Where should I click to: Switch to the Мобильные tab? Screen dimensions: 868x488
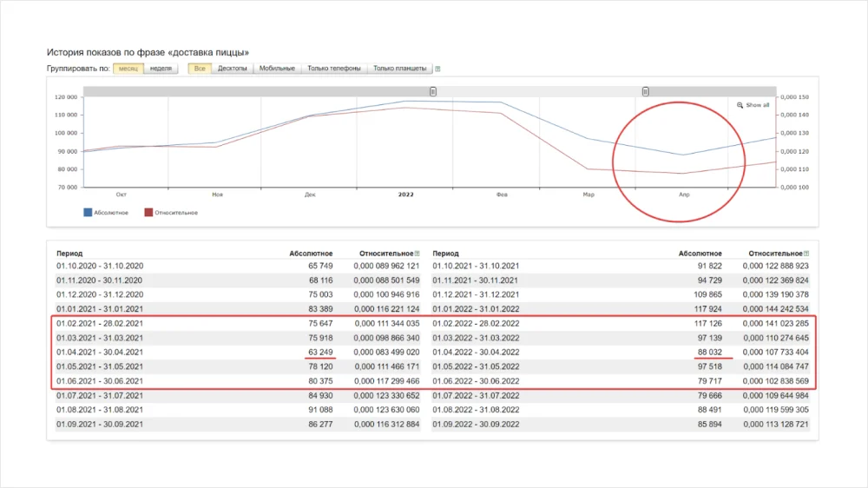(277, 68)
